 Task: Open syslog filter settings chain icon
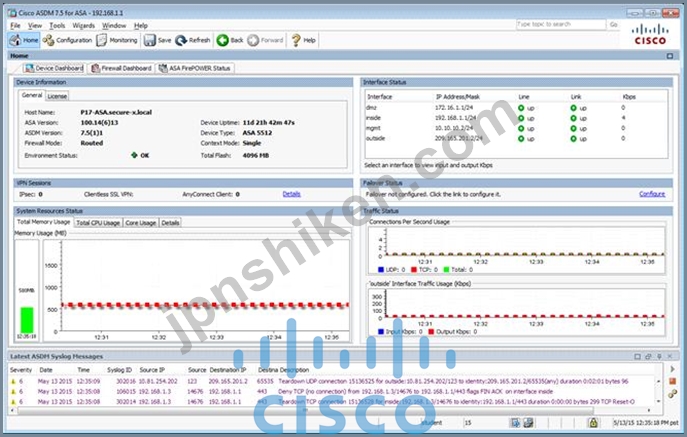(673, 394)
